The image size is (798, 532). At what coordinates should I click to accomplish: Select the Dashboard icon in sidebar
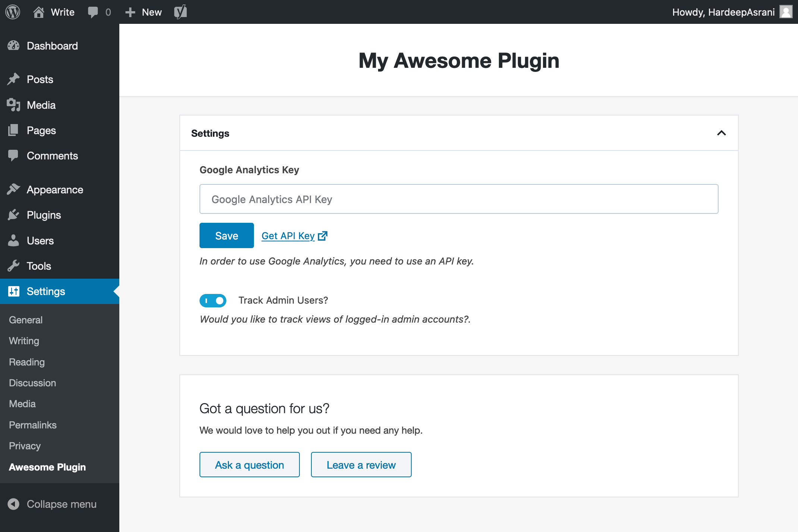13,45
